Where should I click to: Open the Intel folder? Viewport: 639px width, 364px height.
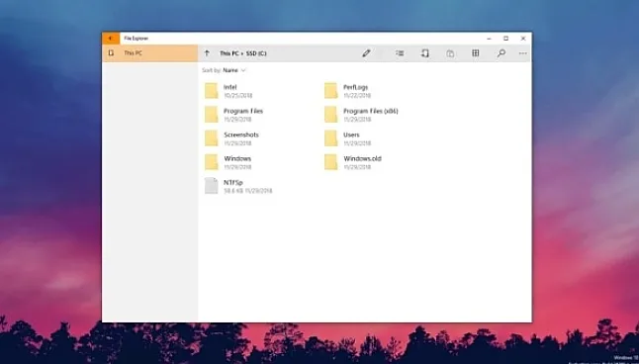pyautogui.click(x=229, y=91)
